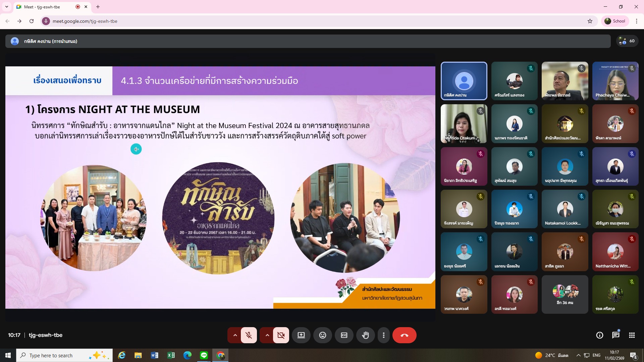
Task: Open the in-call chat messages icon
Action: 615,335
